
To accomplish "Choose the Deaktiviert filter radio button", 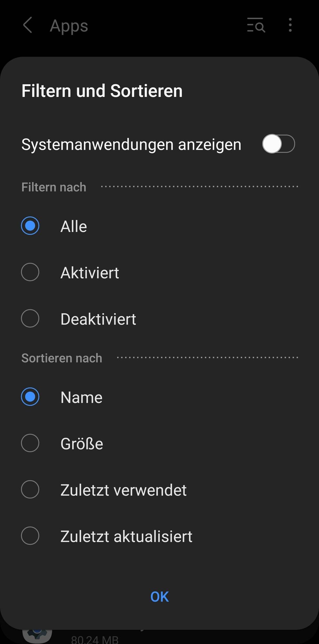I will click(x=30, y=318).
